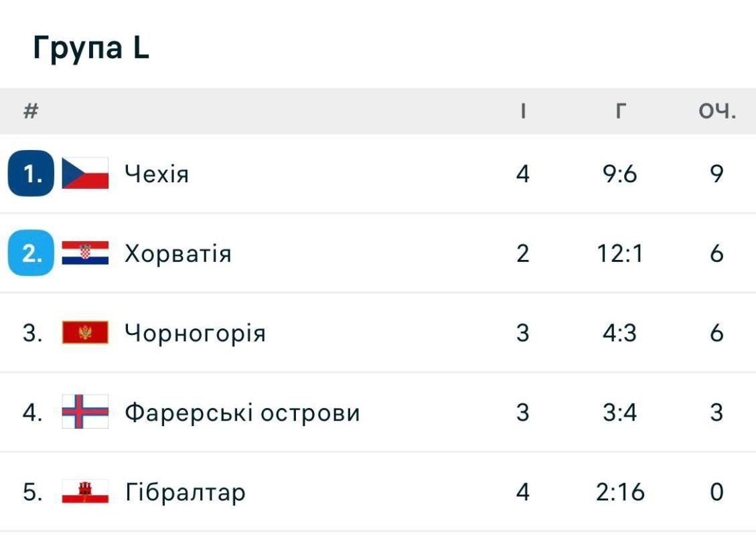The width and height of the screenshot is (756, 536).
Task: Click the # rank column header
Action: 31,111
